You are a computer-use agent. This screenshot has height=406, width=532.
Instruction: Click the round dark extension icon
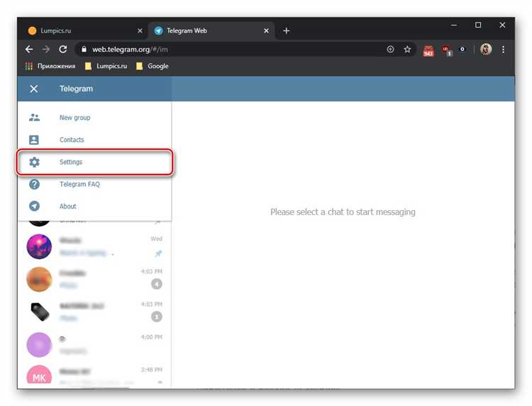[x=462, y=49]
